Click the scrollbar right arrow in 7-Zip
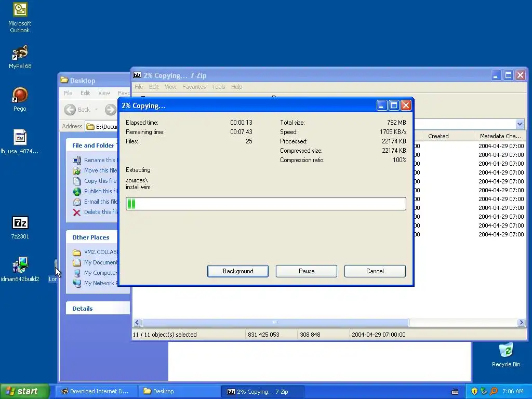 pyautogui.click(x=522, y=322)
